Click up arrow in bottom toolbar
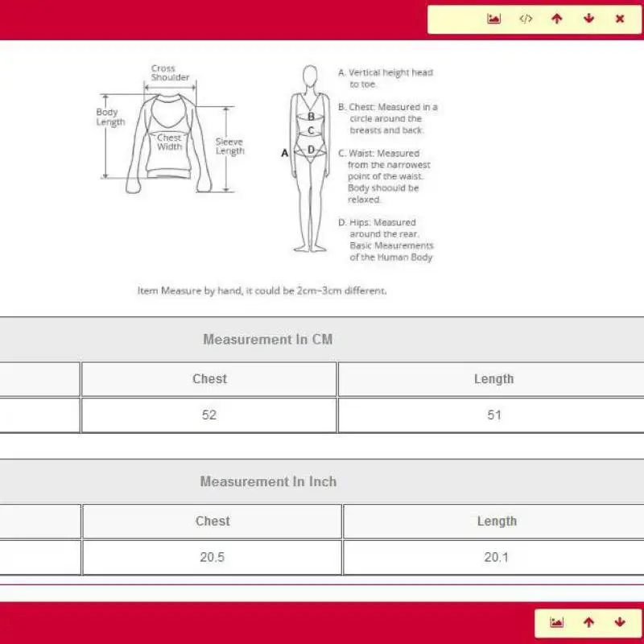644x644 pixels. point(589,622)
